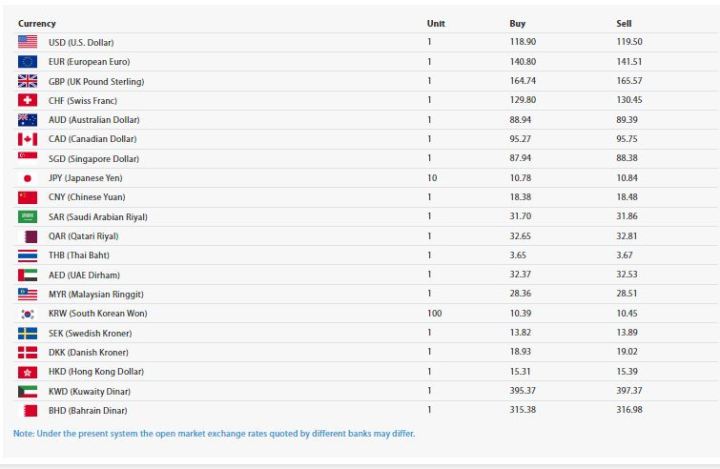Click the UK Pound Sterling flag icon
The width and height of the screenshot is (720, 469).
click(x=28, y=81)
